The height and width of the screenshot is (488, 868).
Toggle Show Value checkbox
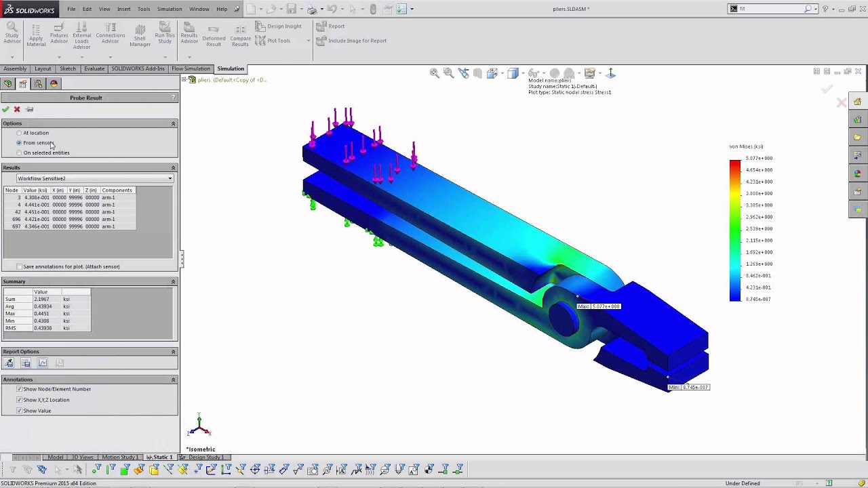19,411
